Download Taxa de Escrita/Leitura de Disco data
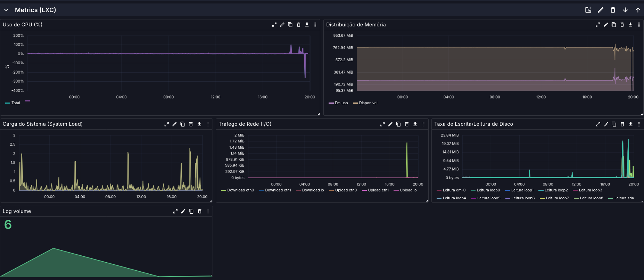Viewport: 644px width, 280px height. [x=630, y=124]
